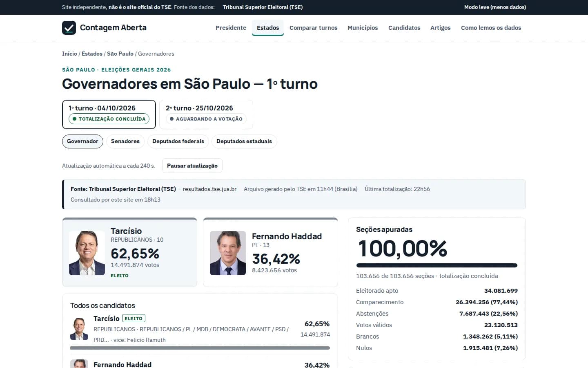The image size is (588, 368).
Task: Open Candidatos in the top navigation
Action: (x=404, y=28)
